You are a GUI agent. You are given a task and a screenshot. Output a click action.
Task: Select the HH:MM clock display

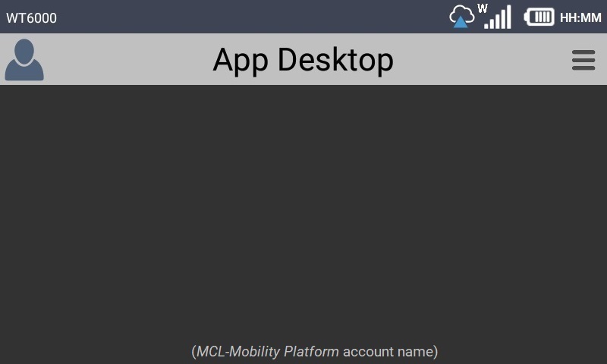coord(580,17)
